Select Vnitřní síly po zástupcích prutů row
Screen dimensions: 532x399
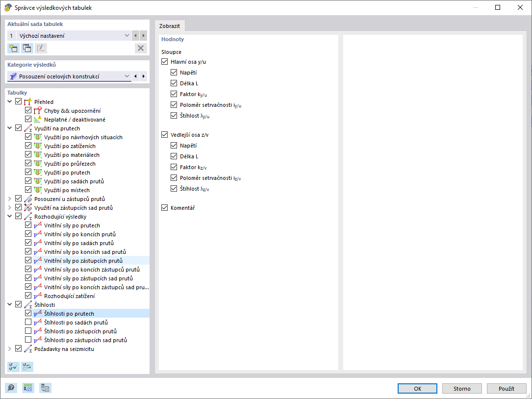(91, 261)
